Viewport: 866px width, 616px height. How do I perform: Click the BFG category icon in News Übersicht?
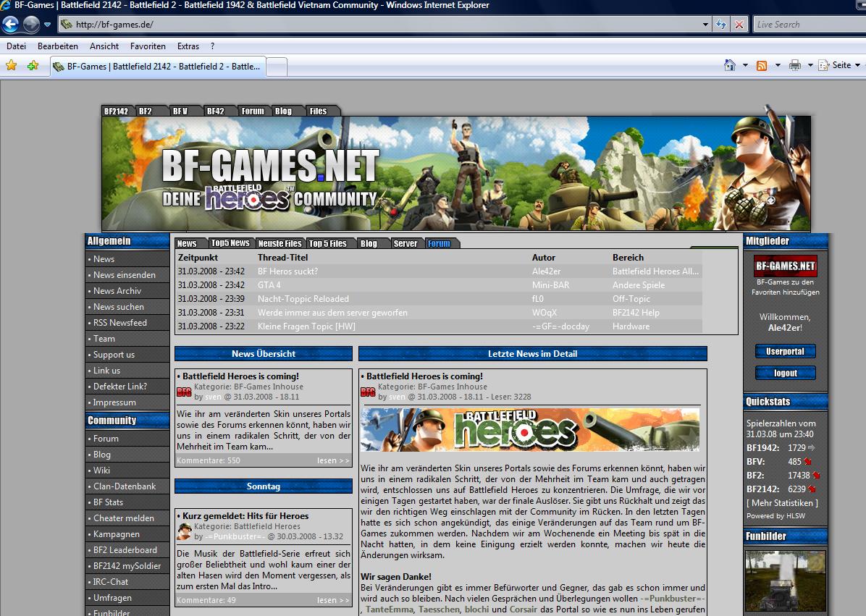tap(184, 392)
